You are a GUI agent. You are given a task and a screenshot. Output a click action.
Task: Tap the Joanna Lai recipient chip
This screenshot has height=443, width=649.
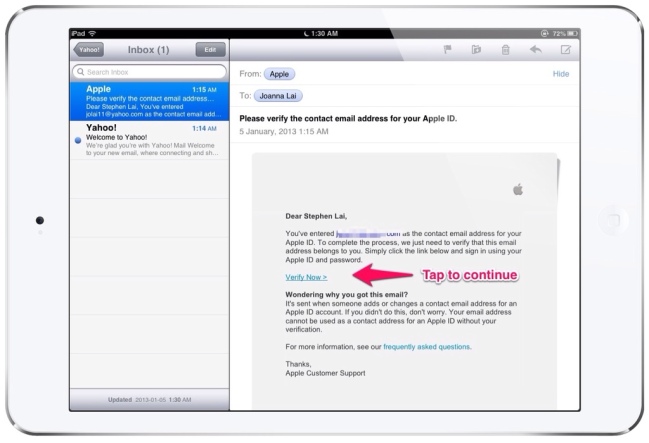(278, 96)
